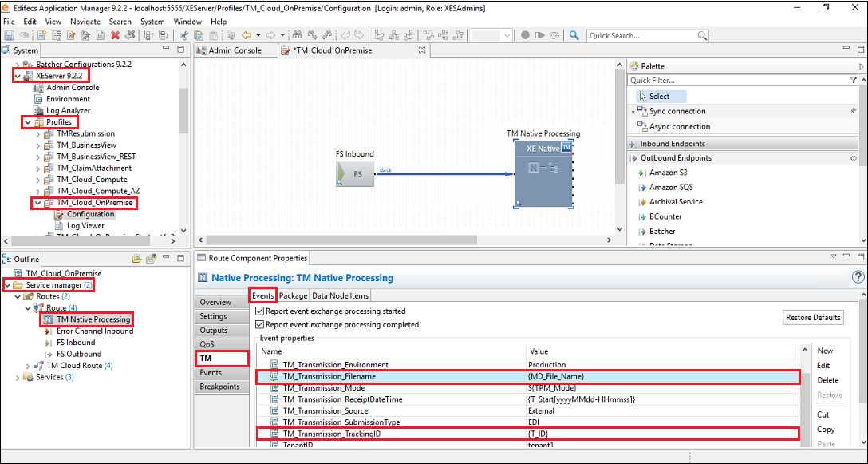Click the Restore Defaults button
The height and width of the screenshot is (464, 868).
tap(813, 318)
